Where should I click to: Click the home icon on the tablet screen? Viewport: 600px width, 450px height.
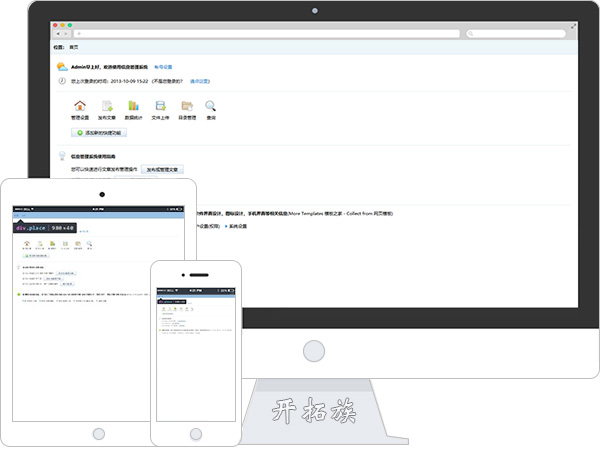tap(27, 243)
